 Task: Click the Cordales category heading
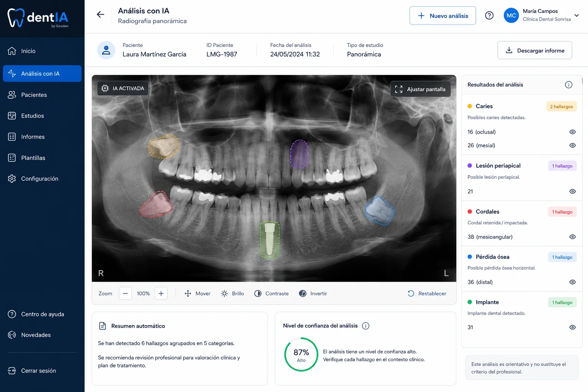(487, 211)
